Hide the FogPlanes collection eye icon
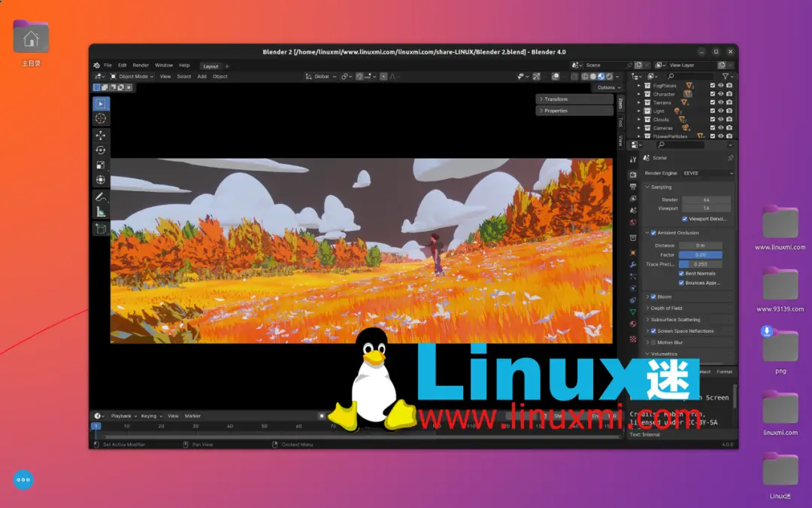Image resolution: width=812 pixels, height=508 pixels. click(x=721, y=86)
